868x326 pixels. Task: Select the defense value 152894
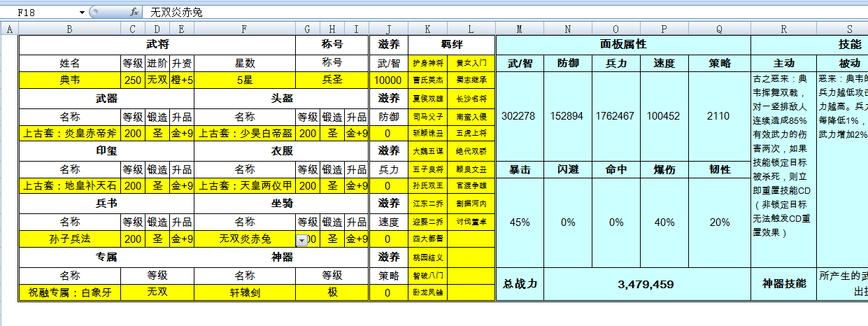click(x=568, y=116)
